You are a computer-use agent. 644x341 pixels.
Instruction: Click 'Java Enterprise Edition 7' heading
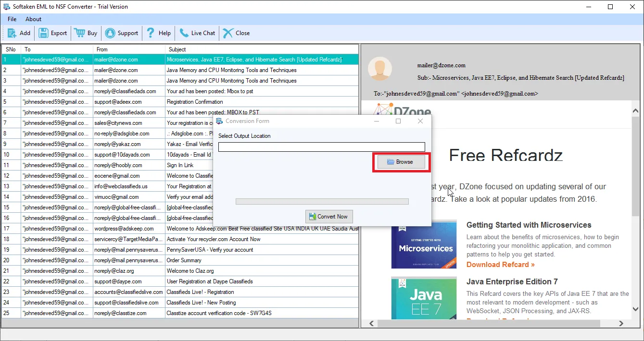(512, 281)
